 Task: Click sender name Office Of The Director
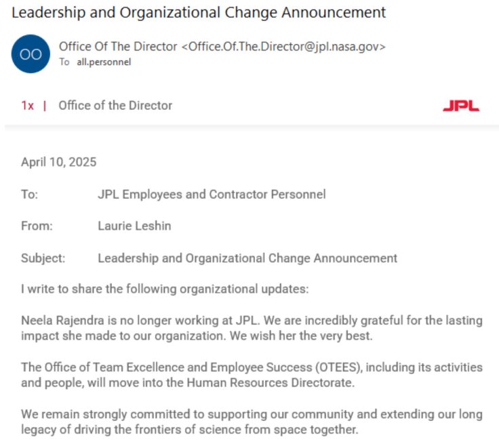tap(119, 47)
